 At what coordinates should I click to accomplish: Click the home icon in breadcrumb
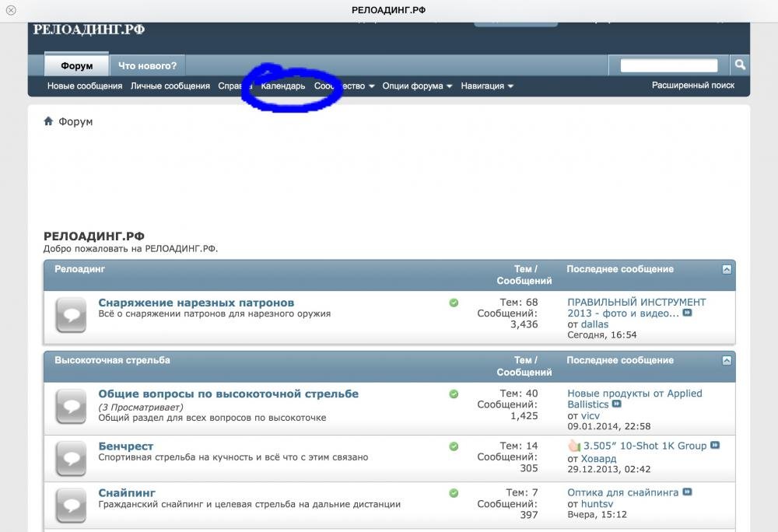pyautogui.click(x=48, y=121)
